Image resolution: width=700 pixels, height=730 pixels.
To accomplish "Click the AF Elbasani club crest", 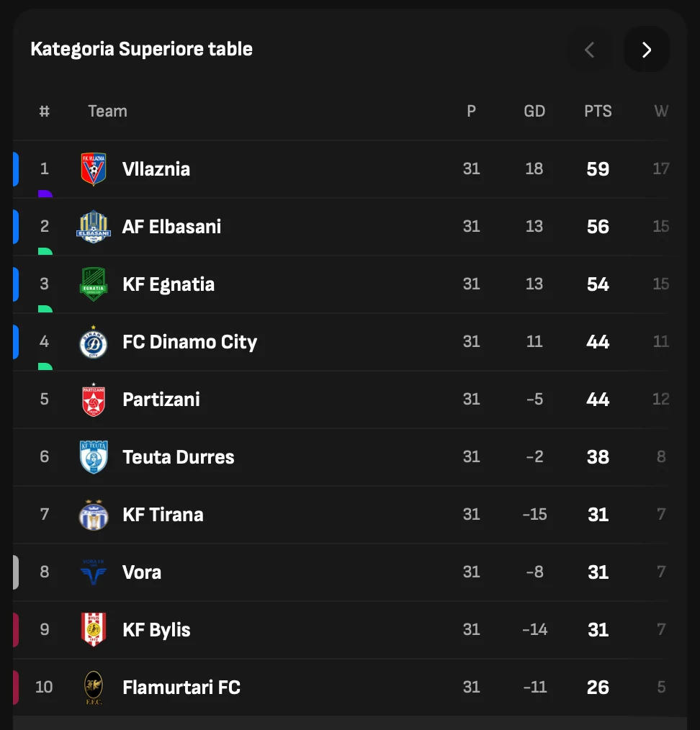I will pyautogui.click(x=94, y=227).
